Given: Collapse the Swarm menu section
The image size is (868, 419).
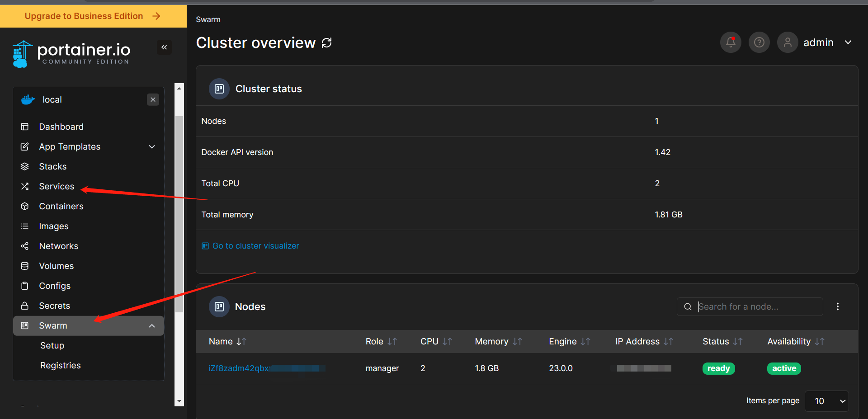Looking at the screenshot, I should point(152,326).
